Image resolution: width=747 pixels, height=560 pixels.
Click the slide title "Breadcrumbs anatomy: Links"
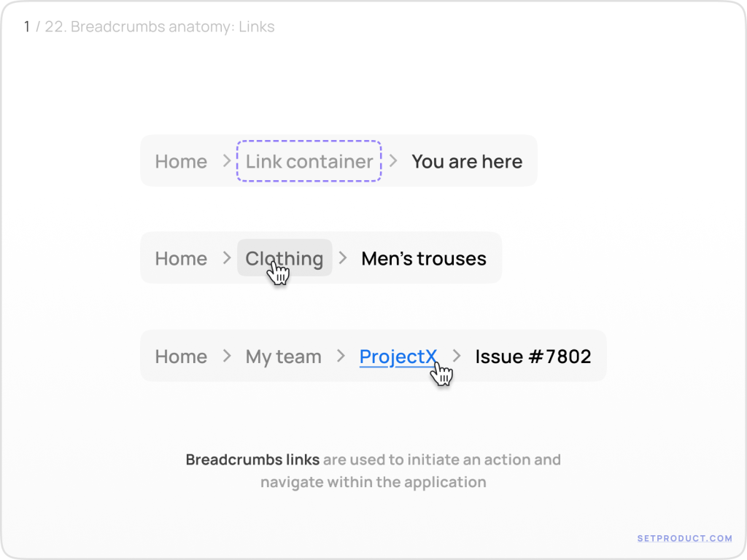[173, 28]
